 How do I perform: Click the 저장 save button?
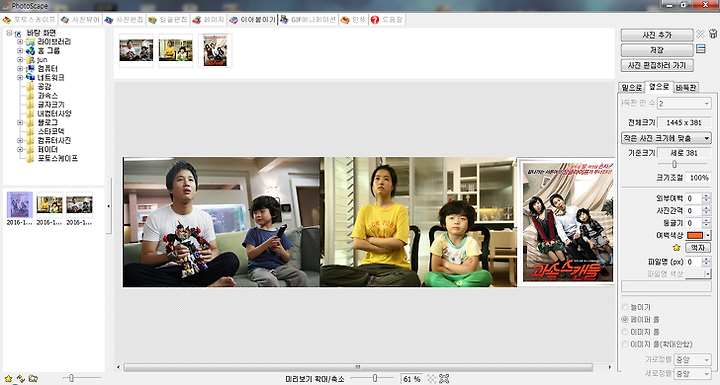click(x=657, y=50)
